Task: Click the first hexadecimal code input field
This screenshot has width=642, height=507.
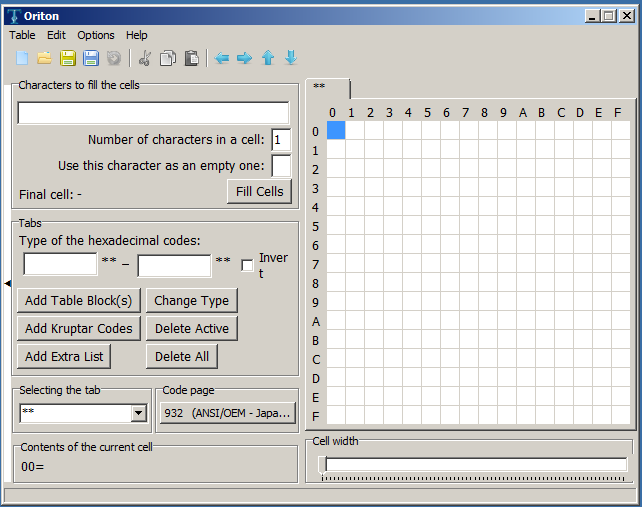Action: pos(60,264)
